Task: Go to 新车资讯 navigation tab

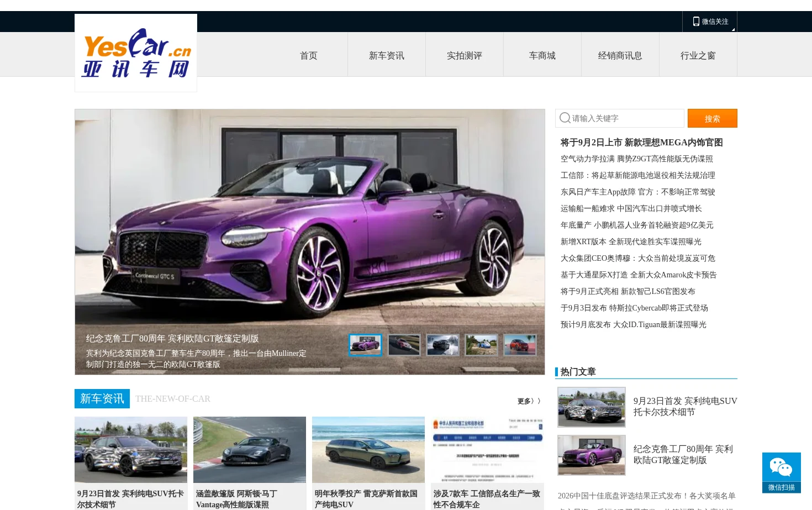Action: click(x=387, y=55)
